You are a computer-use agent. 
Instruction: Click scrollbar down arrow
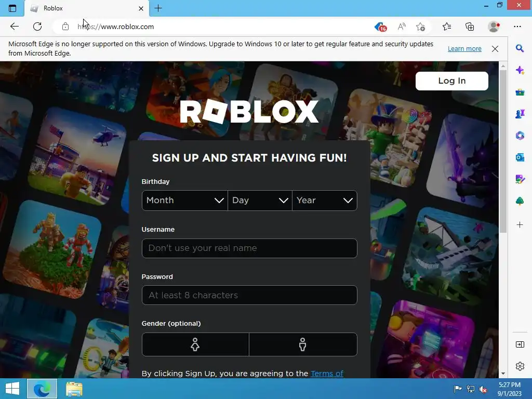pos(503,374)
